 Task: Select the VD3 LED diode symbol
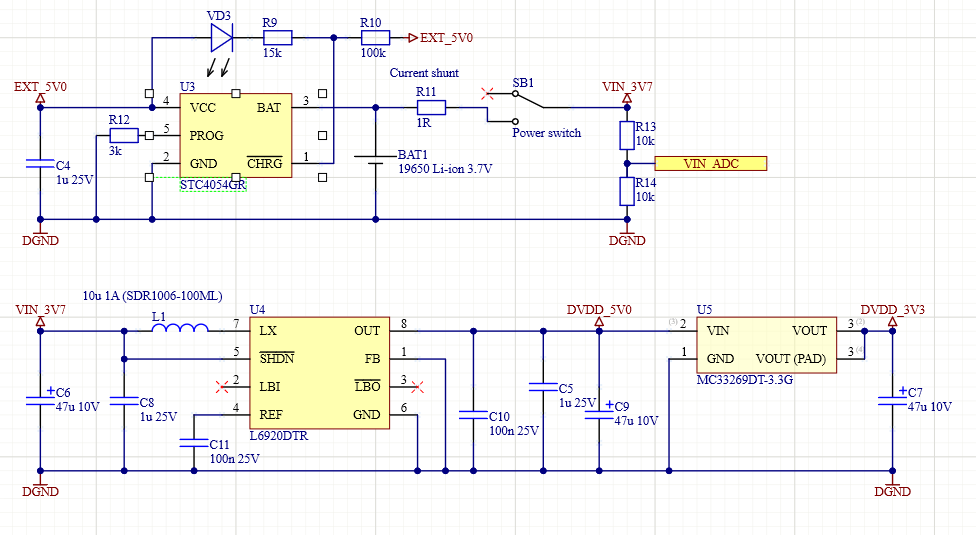[x=222, y=38]
